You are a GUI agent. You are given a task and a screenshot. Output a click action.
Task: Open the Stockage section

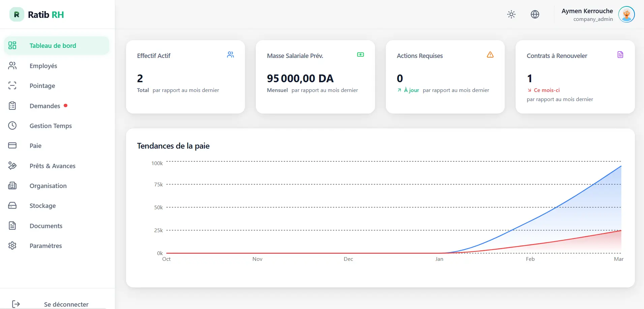[42, 206]
